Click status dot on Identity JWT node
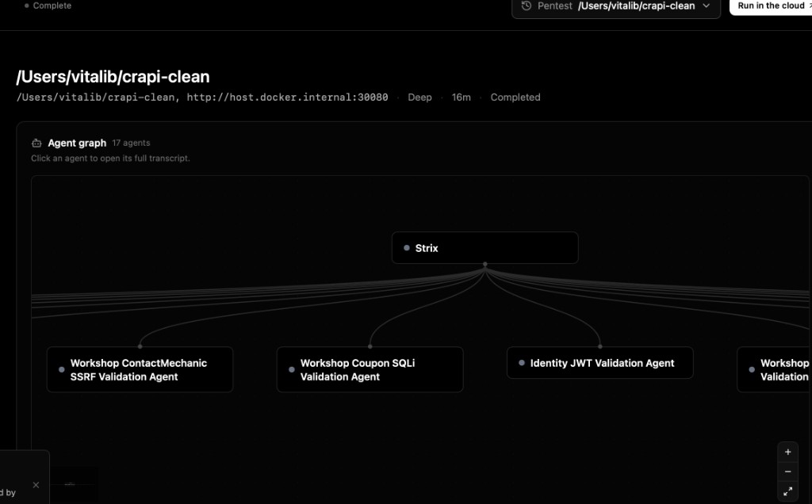This screenshot has height=504, width=812. coord(522,363)
